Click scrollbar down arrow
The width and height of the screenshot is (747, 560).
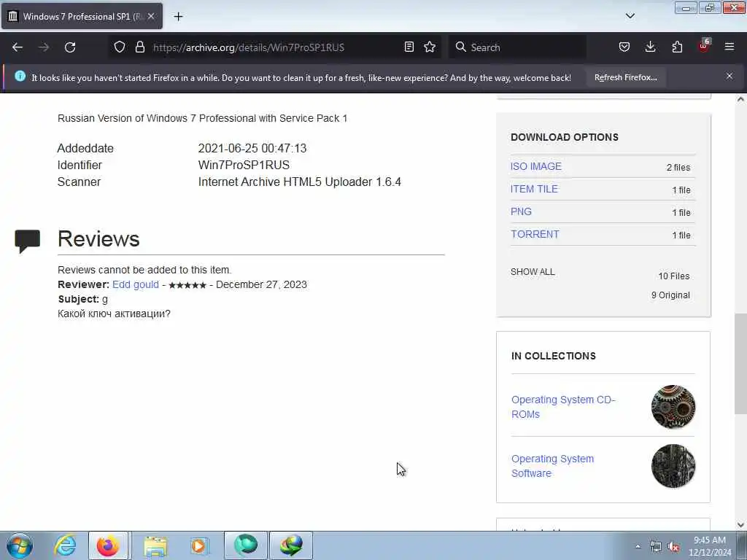740,525
